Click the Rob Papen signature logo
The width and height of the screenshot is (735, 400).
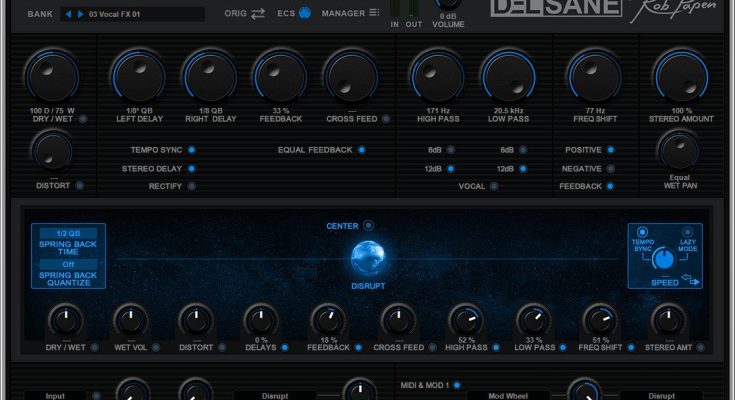(x=664, y=12)
